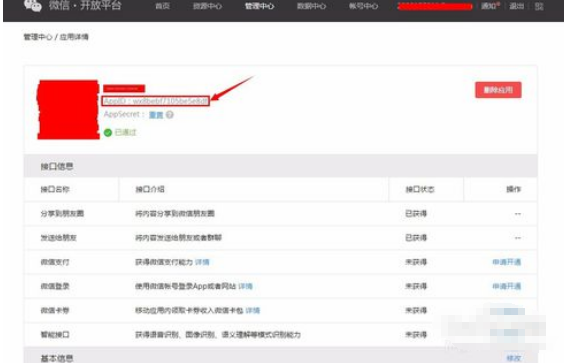Click the 智能接口 row name

55,335
